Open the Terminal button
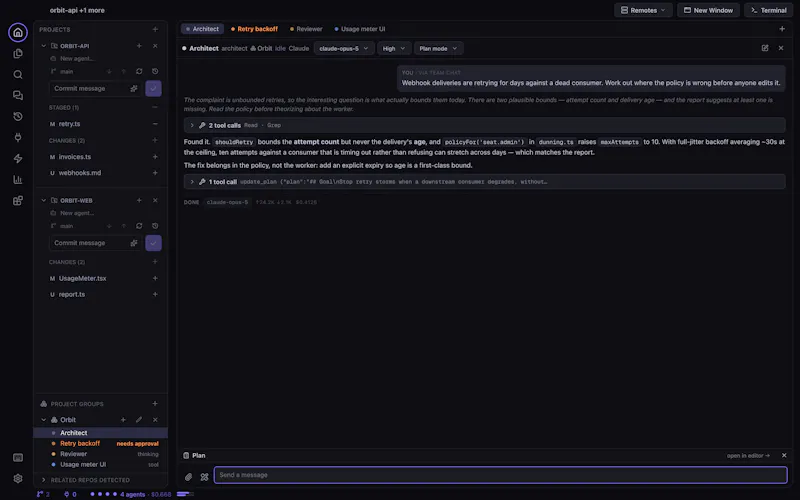Screen dimensions: 800x500 (x=768, y=10)
